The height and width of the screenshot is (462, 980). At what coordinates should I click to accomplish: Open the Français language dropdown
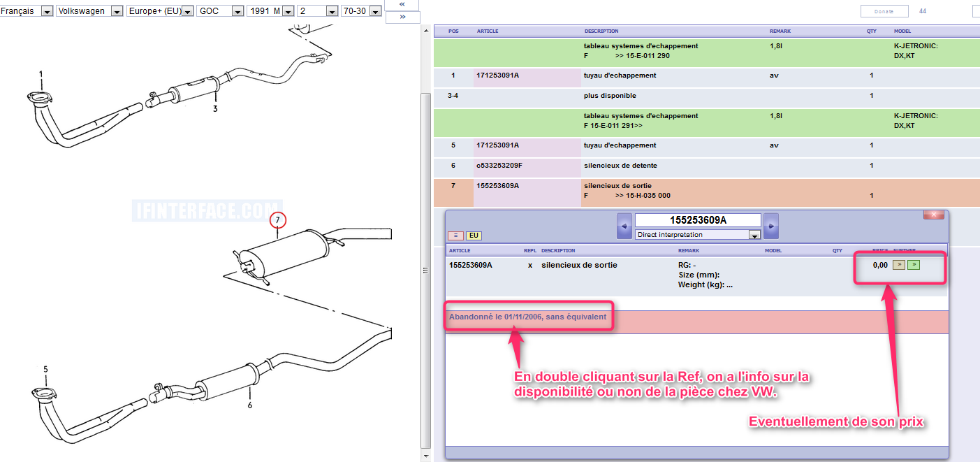pyautogui.click(x=47, y=11)
